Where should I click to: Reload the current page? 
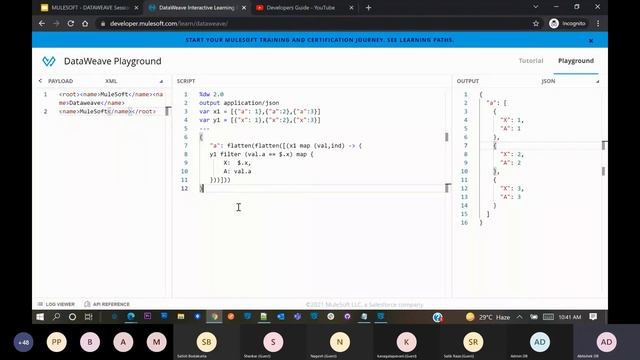pyautogui.click(x=71, y=24)
